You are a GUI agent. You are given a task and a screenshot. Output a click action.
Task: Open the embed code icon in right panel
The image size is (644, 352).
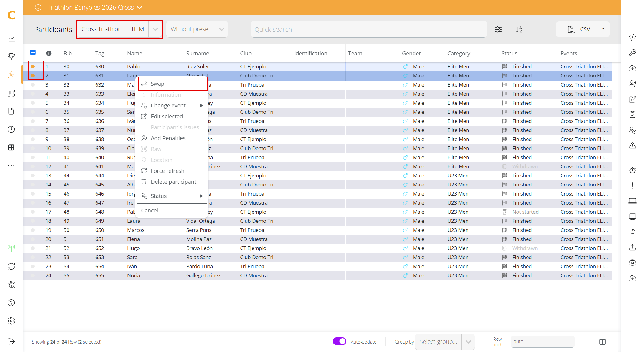[x=632, y=37]
